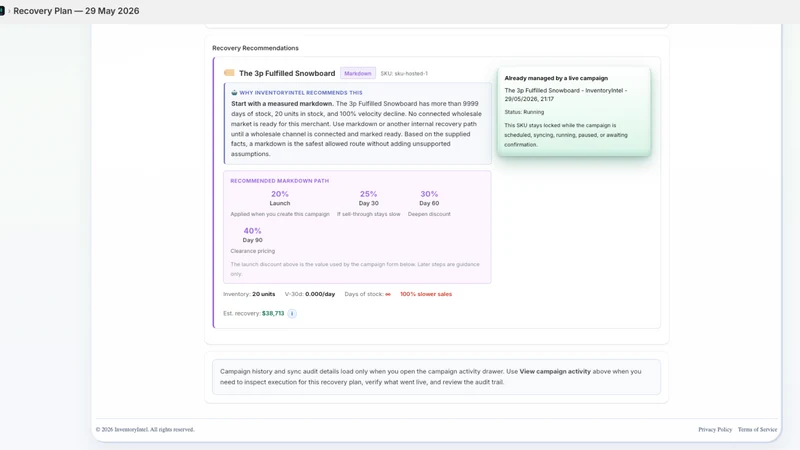This screenshot has height=450, width=800.
Task: Click the 'Recommended Markdown Path' heading
Action: click(280, 181)
